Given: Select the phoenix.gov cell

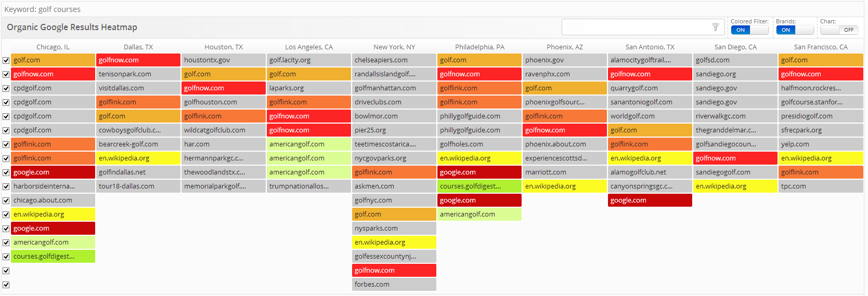Looking at the screenshot, I should (565, 60).
